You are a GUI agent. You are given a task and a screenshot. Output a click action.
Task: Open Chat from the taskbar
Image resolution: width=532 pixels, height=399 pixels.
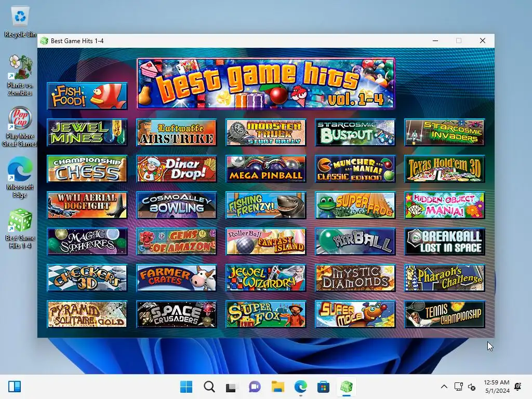255,387
